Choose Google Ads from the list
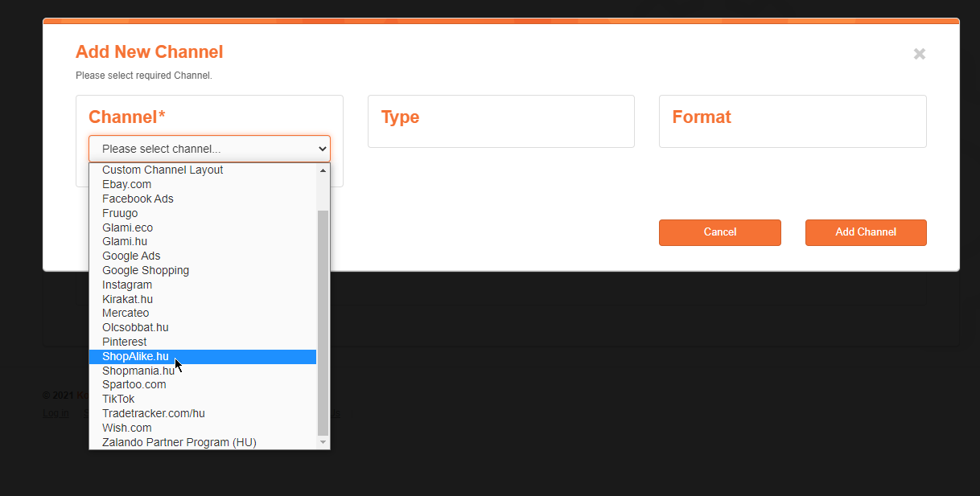980x496 pixels. [203, 256]
